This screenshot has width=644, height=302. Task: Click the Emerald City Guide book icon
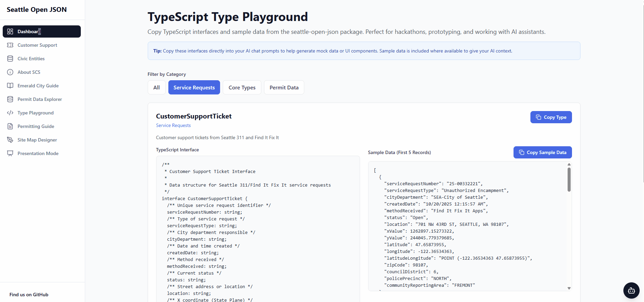pyautogui.click(x=10, y=86)
